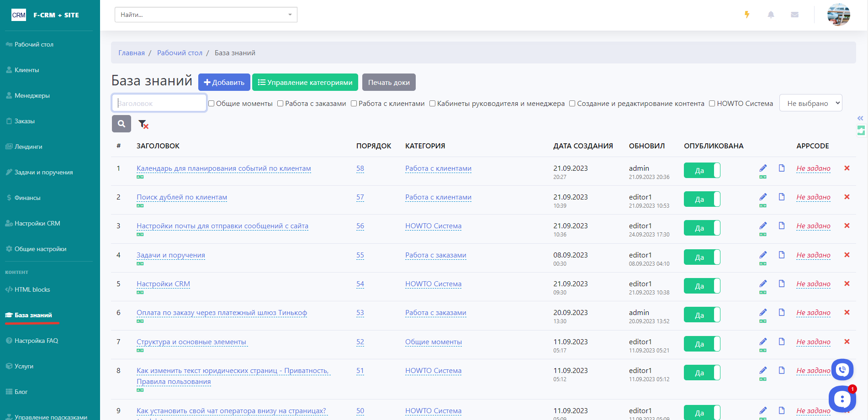Open the chat widget with red badge

pyautogui.click(x=842, y=399)
